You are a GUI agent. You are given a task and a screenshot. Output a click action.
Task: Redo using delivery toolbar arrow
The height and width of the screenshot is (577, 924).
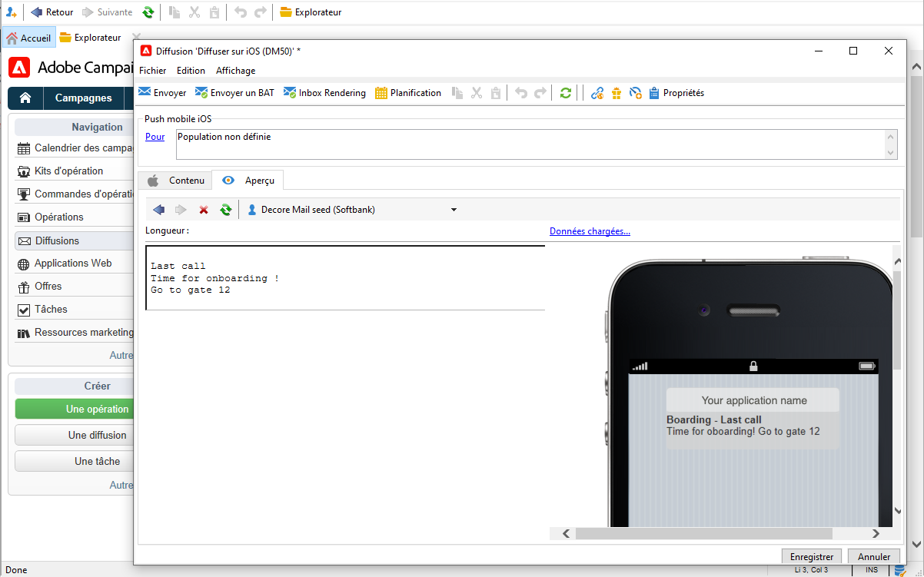click(x=540, y=93)
